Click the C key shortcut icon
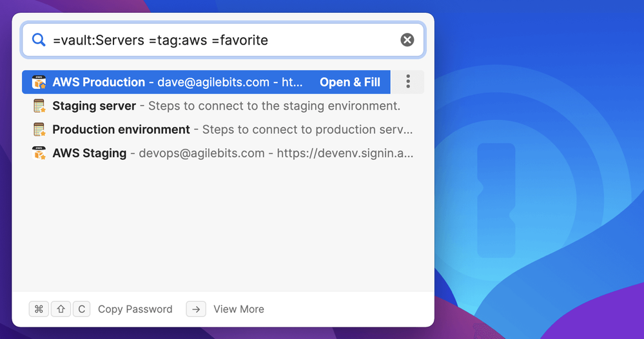 pos(82,309)
